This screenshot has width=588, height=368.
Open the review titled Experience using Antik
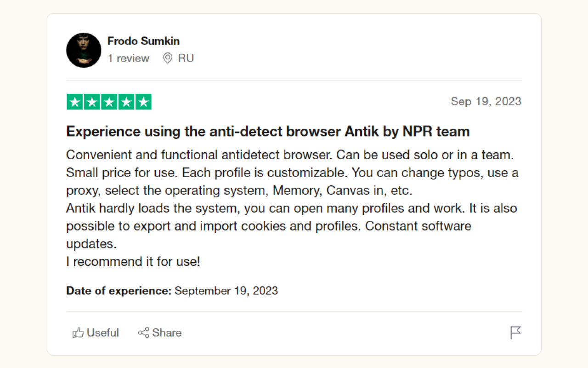click(268, 132)
